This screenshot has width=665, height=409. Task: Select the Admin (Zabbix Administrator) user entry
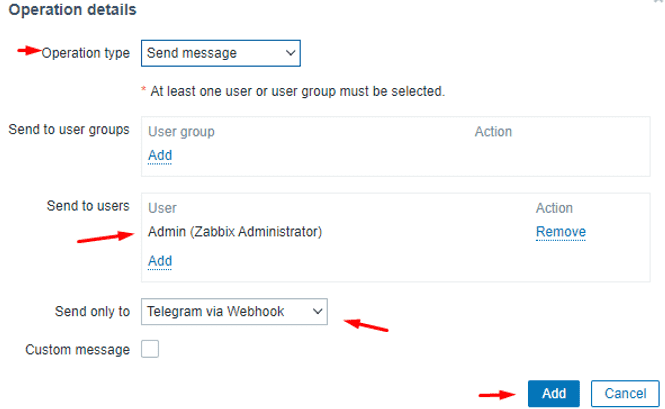[x=235, y=232]
